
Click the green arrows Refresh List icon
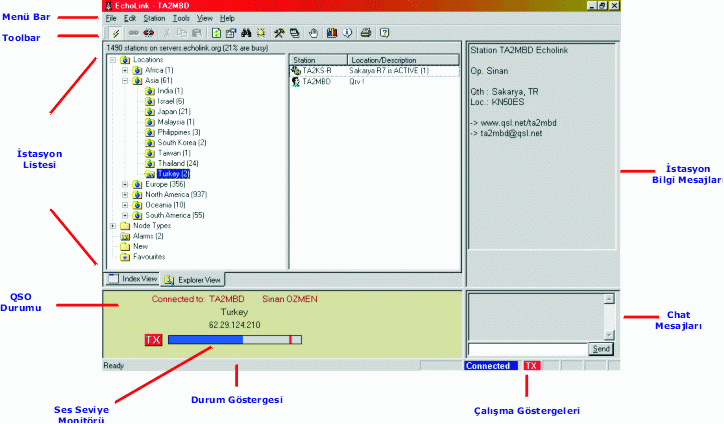click(x=216, y=33)
